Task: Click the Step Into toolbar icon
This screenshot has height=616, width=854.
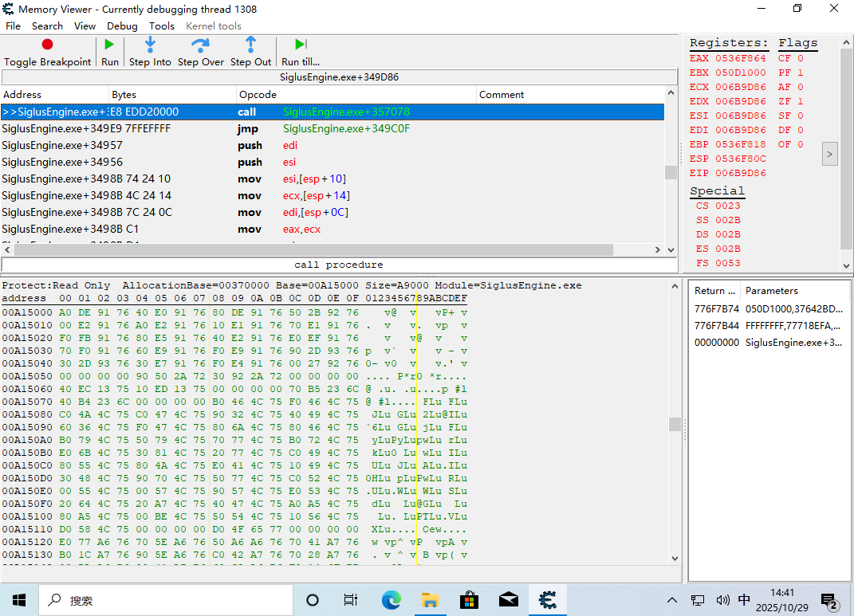Action: coord(150,45)
